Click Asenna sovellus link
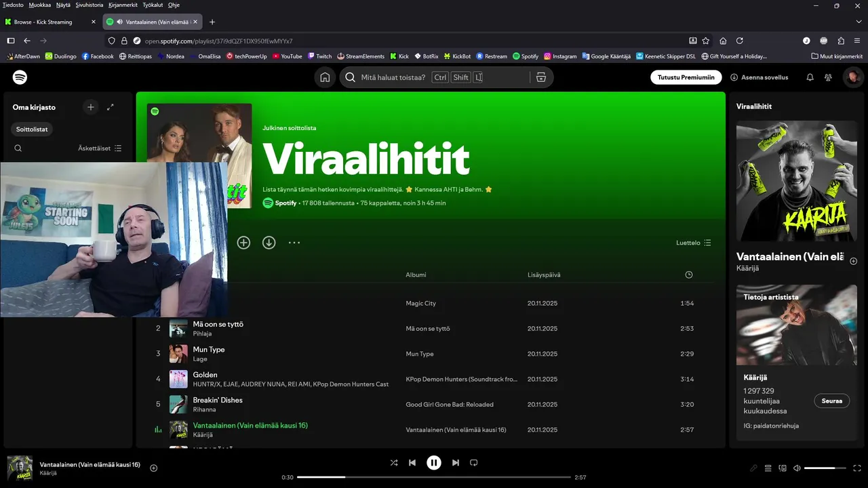The height and width of the screenshot is (488, 868). pyautogui.click(x=759, y=77)
